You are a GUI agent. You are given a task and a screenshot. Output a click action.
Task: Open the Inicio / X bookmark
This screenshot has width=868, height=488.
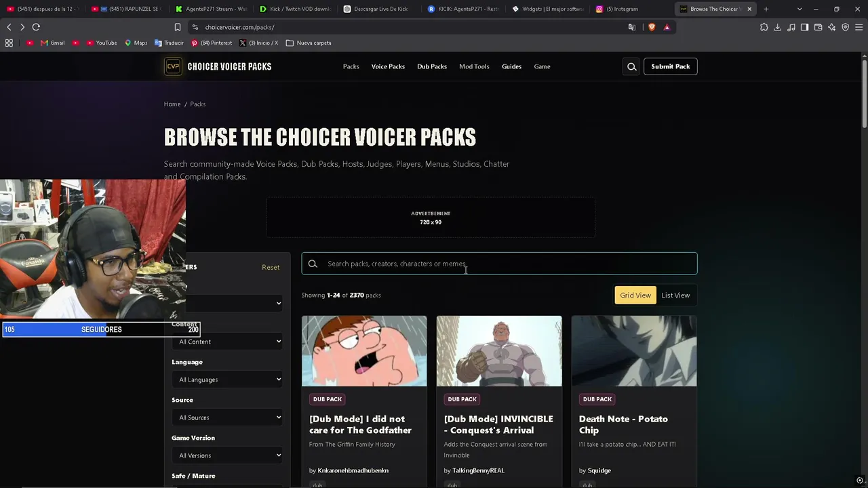click(x=258, y=43)
